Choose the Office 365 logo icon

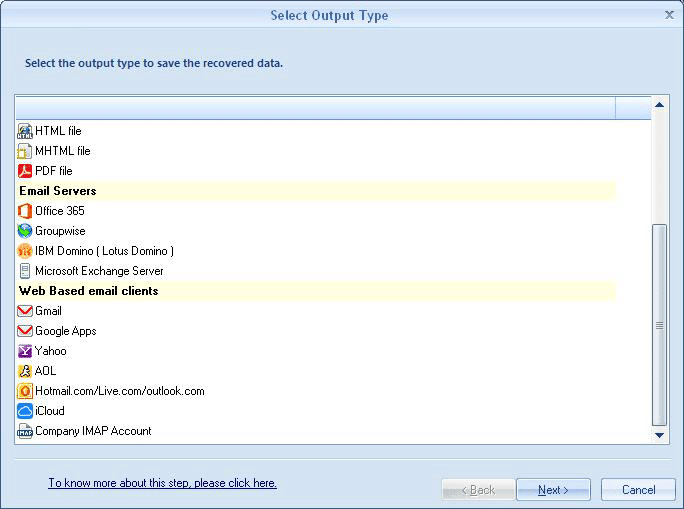25,211
